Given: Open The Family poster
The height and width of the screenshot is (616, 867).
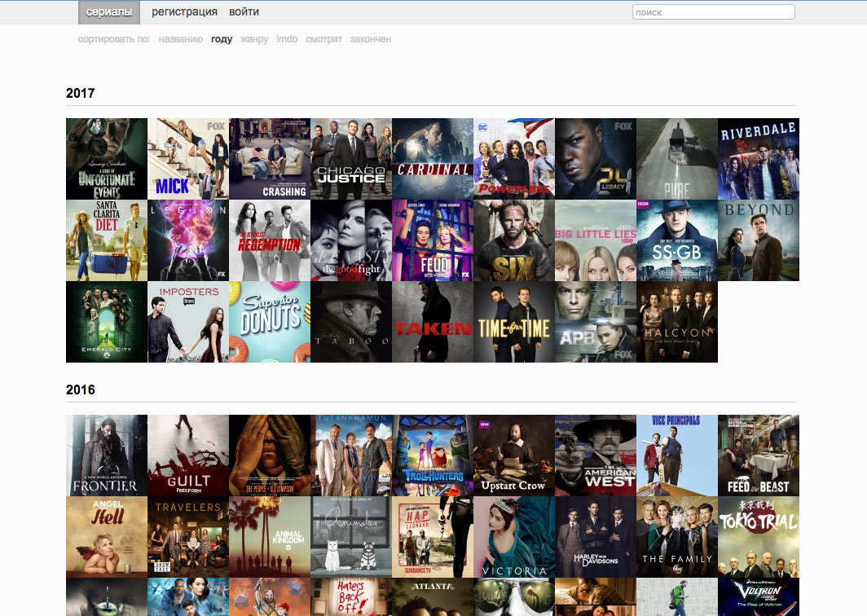Looking at the screenshot, I should pyautogui.click(x=677, y=537).
